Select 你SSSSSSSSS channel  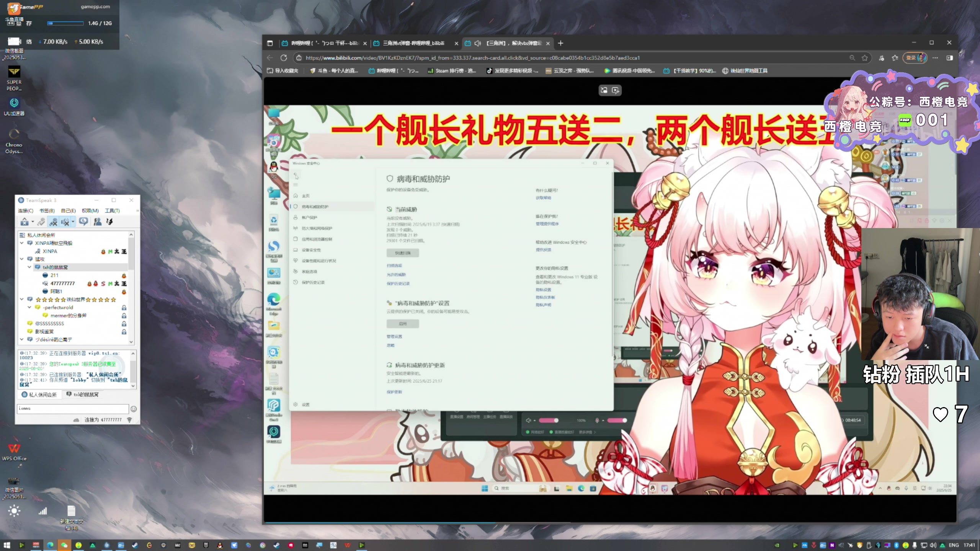pos(49,324)
